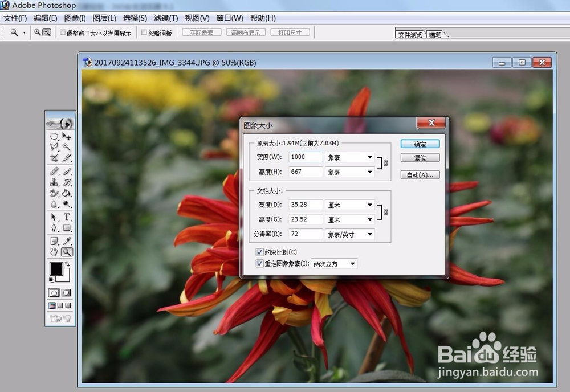The height and width of the screenshot is (392, 570).
Task: Select the Zoom tool in toolbox
Action: (67, 252)
